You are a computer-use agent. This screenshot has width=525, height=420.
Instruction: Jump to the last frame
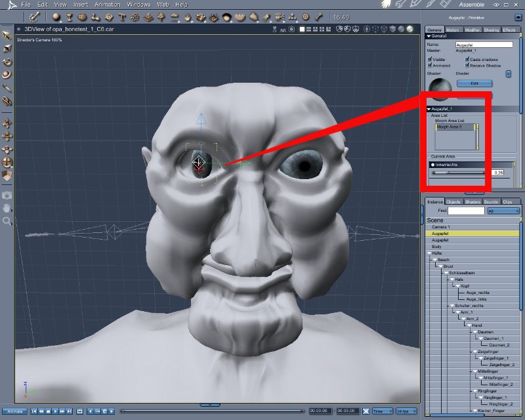coord(70,411)
